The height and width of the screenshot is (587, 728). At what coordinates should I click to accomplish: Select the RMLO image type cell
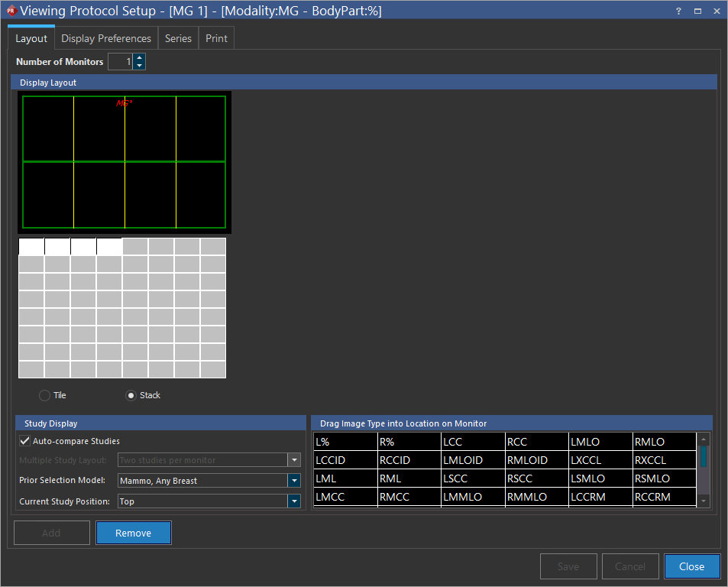tap(663, 442)
